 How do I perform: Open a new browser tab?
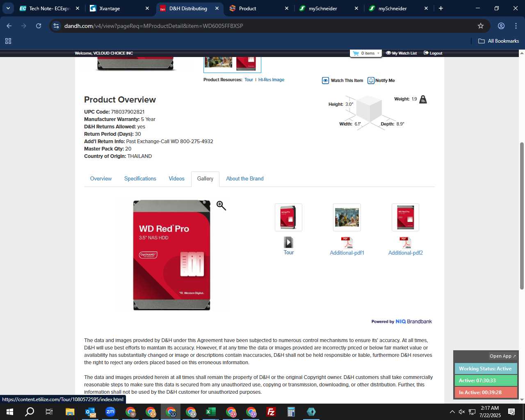441,8
